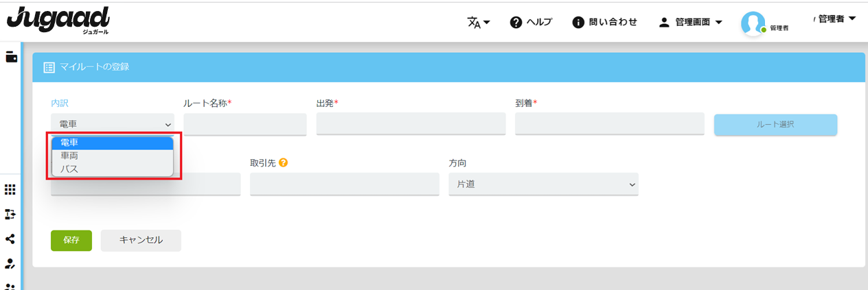The width and height of the screenshot is (868, 290).
Task: Open the apps grid icon in sidebar
Action: tap(10, 190)
